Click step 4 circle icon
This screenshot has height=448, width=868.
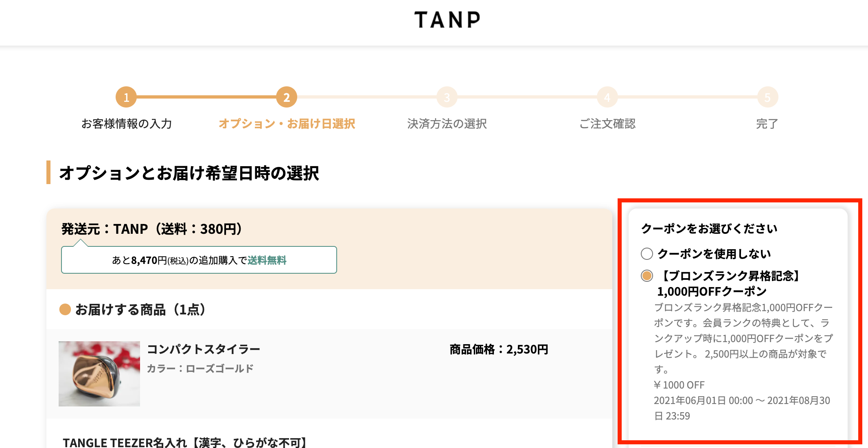[607, 97]
